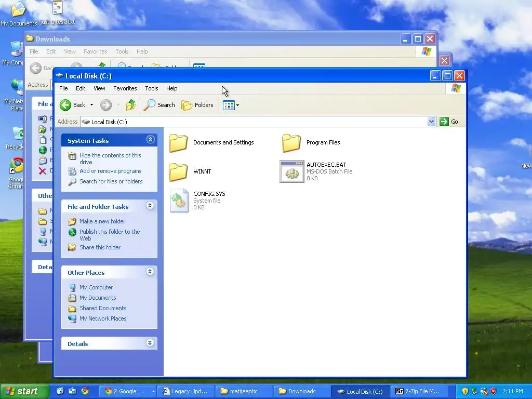Click the Windows flag logo in Local Disk window
The width and height of the screenshot is (532, 399).
point(456,88)
